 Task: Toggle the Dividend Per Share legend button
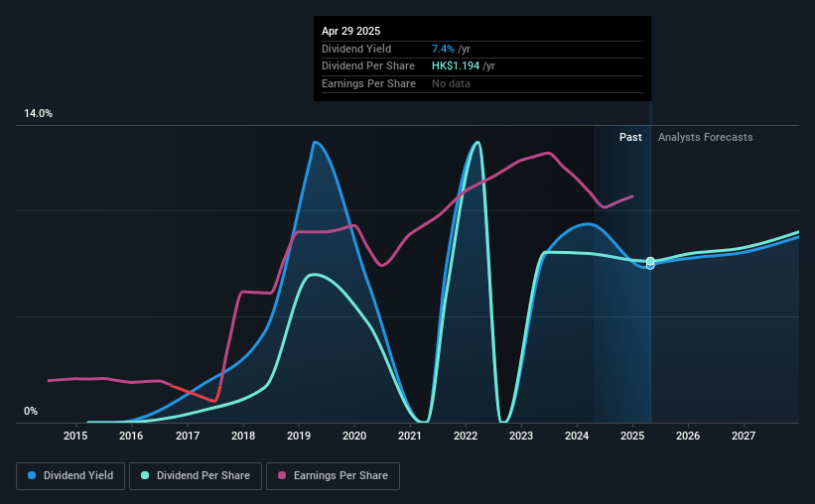[x=196, y=476]
